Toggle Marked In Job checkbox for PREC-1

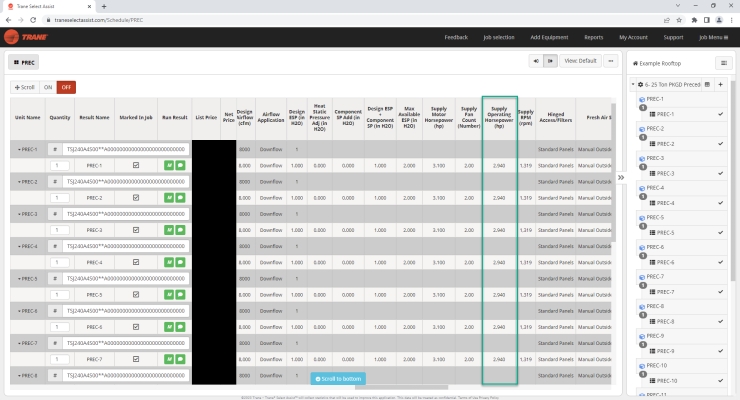(x=136, y=166)
